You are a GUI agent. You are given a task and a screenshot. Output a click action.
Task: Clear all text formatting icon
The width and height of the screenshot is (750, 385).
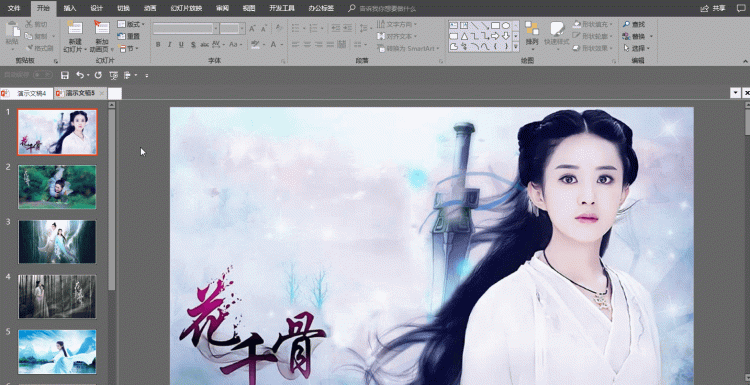pyautogui.click(x=279, y=29)
